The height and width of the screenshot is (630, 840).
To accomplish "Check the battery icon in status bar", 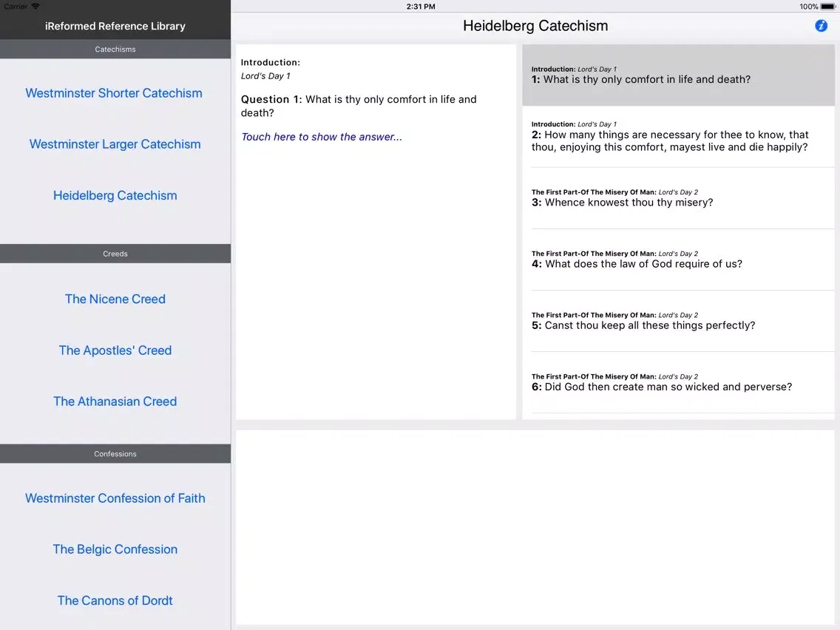I will (827, 7).
